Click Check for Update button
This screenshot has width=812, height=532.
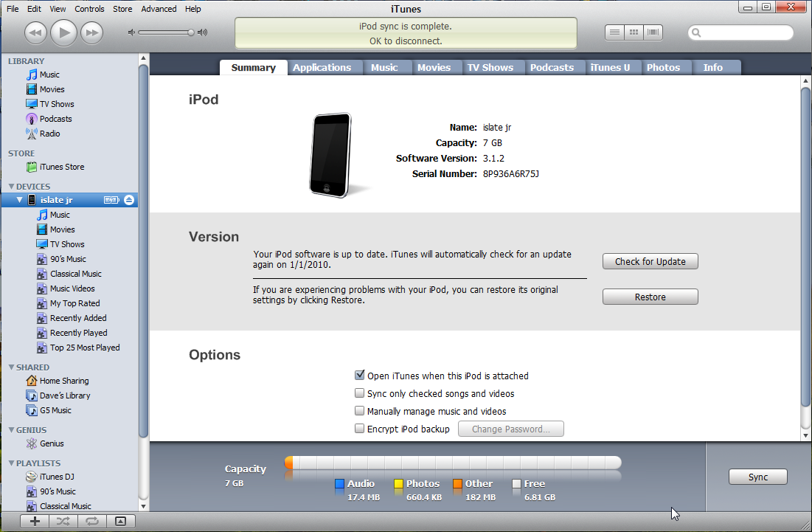[x=650, y=262]
